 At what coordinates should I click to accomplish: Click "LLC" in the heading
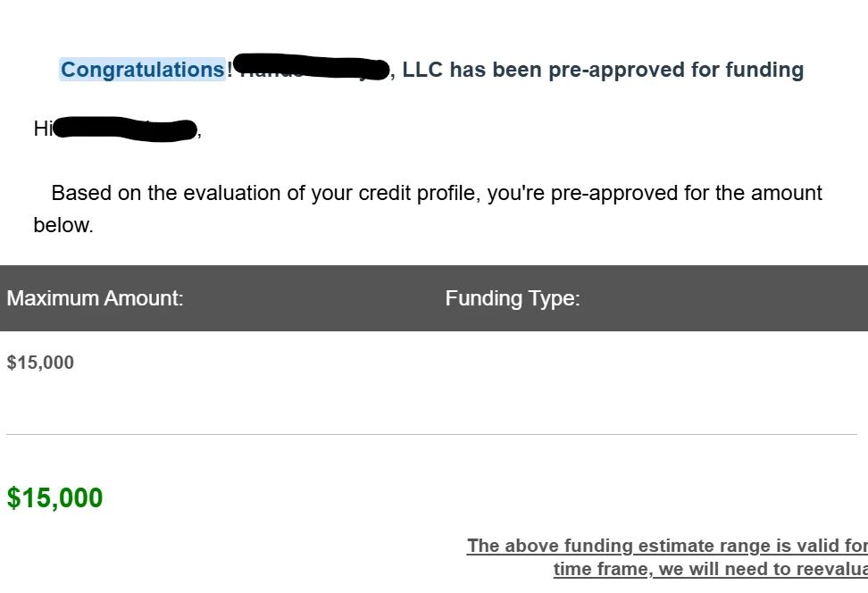[x=422, y=70]
